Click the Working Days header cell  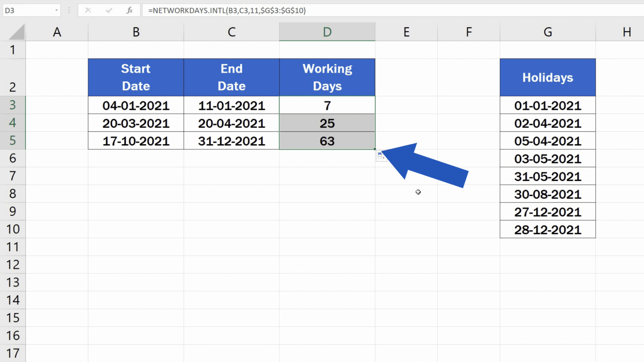click(x=327, y=78)
